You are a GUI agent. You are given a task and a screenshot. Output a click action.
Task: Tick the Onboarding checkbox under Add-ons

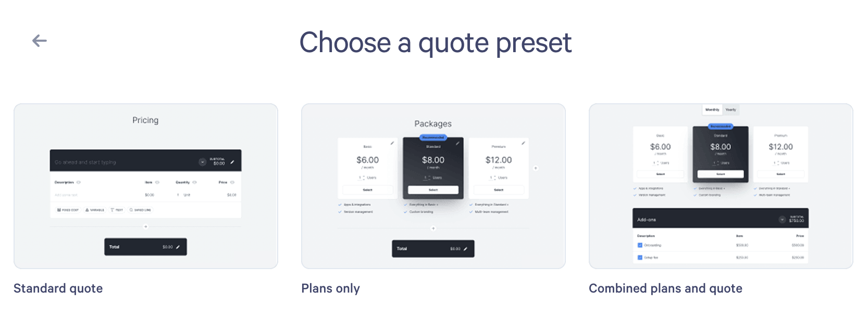[x=640, y=245]
